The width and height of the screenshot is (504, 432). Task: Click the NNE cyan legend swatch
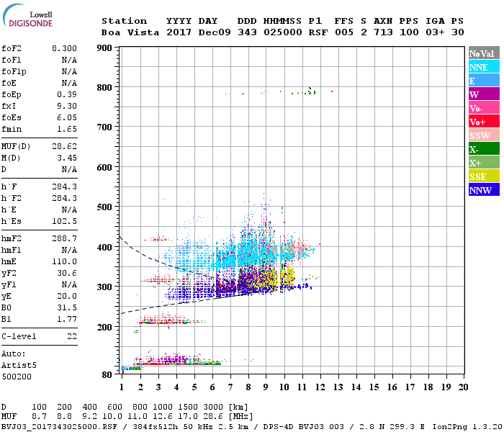coord(482,67)
